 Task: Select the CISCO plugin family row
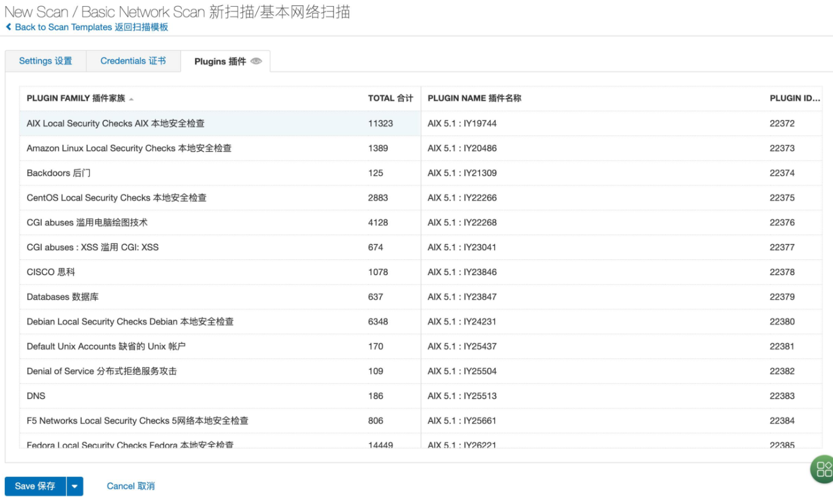pyautogui.click(x=51, y=272)
